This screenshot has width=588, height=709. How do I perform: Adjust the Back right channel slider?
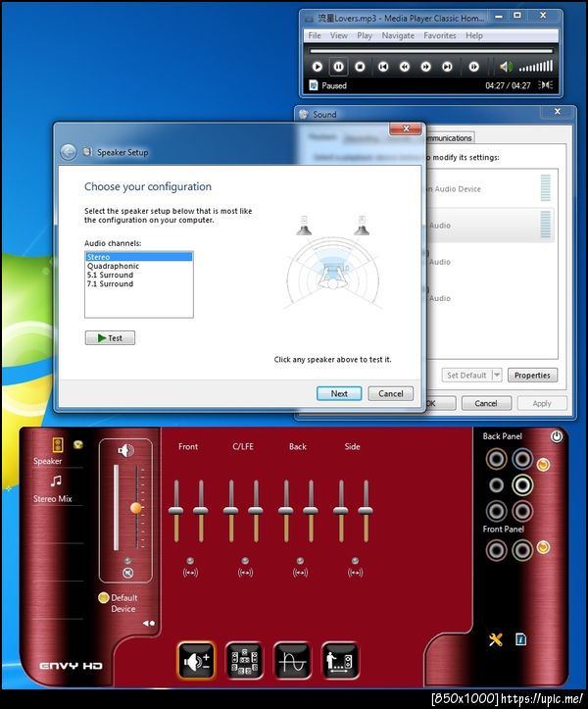pyautogui.click(x=311, y=511)
